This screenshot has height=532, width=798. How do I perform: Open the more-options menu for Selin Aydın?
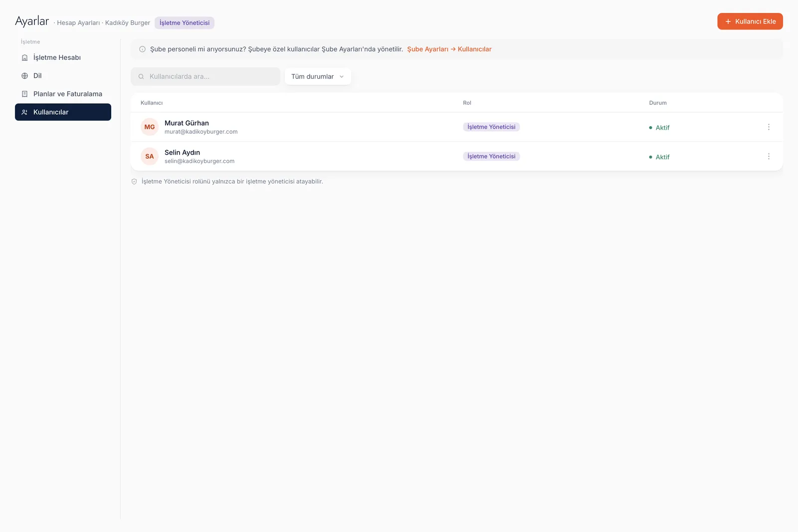(x=769, y=157)
